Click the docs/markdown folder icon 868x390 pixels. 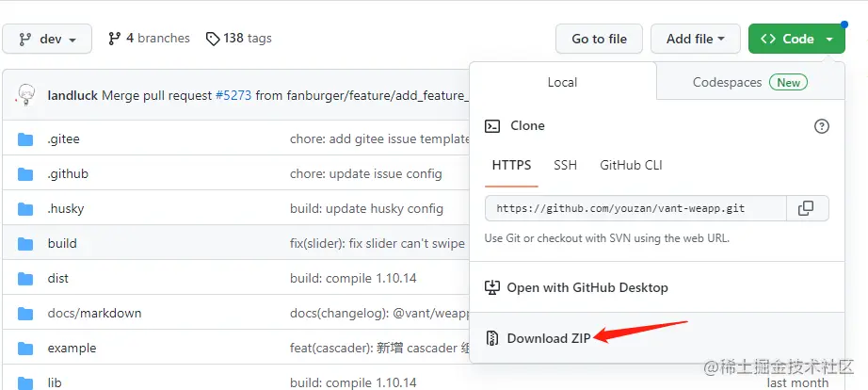pos(25,313)
